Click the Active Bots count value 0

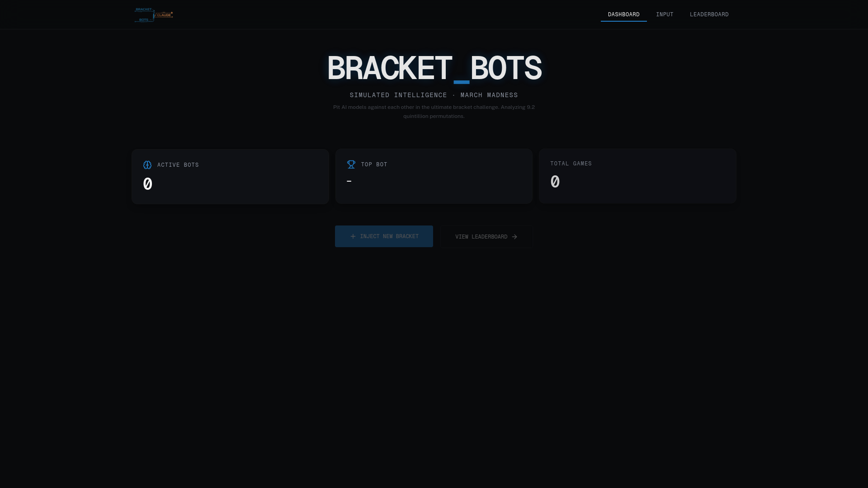pos(147,184)
